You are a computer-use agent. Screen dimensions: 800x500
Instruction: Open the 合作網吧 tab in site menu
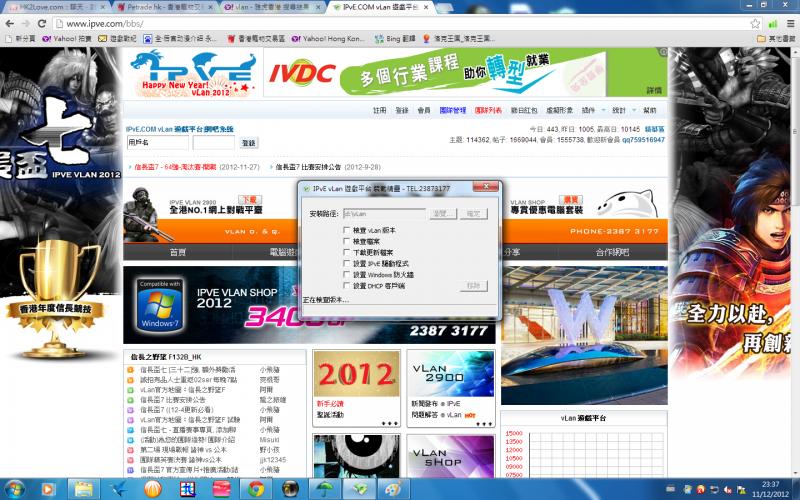pyautogui.click(x=612, y=252)
